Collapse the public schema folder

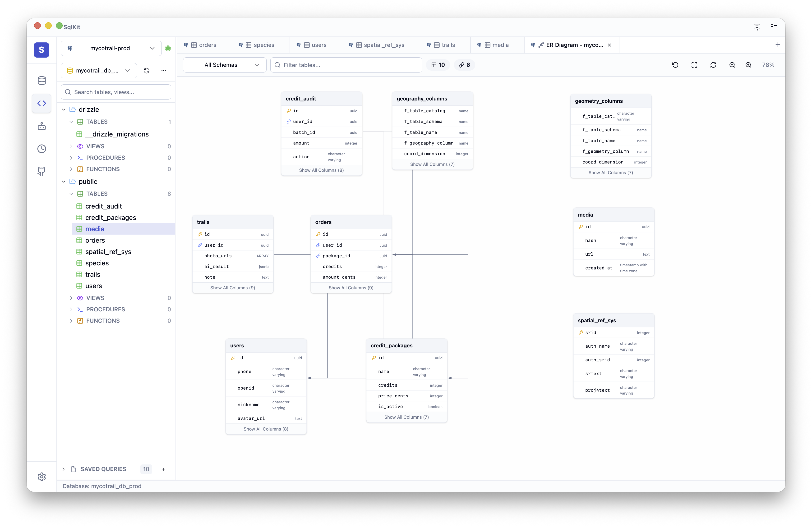[x=64, y=181]
